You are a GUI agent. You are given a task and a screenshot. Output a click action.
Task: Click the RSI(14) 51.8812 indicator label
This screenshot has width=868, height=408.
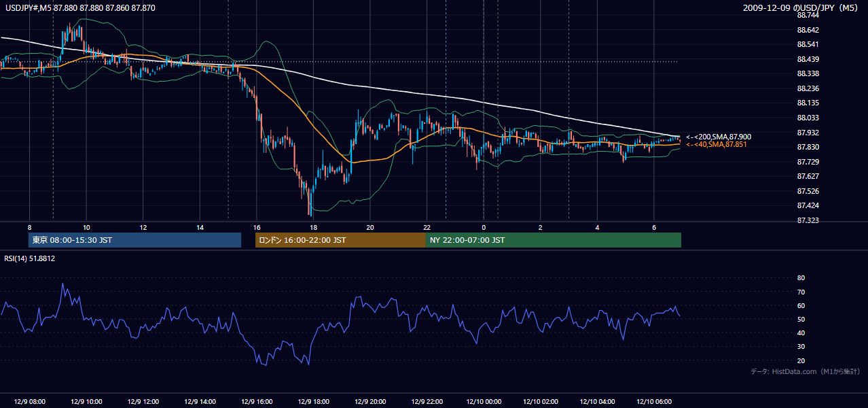[x=30, y=258]
